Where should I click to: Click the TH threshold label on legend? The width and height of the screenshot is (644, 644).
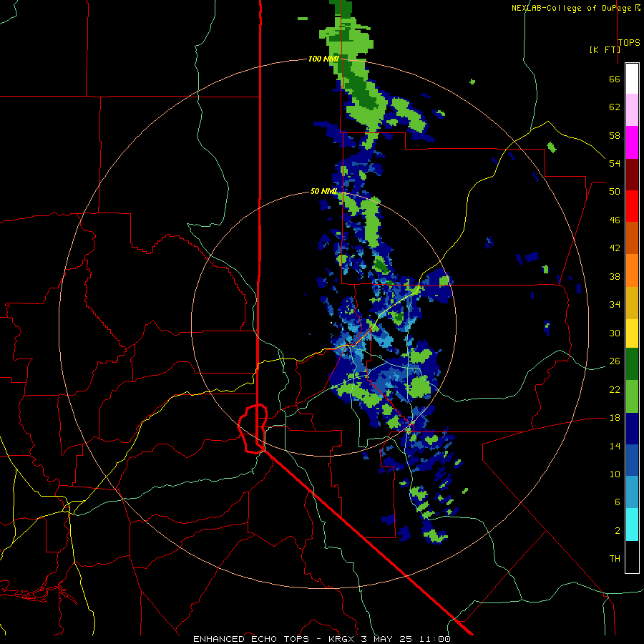pos(615,558)
